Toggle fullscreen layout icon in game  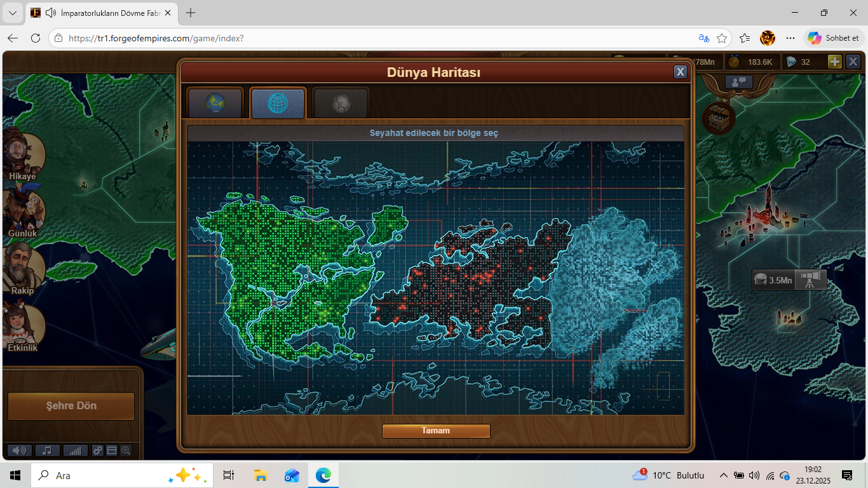point(112,451)
